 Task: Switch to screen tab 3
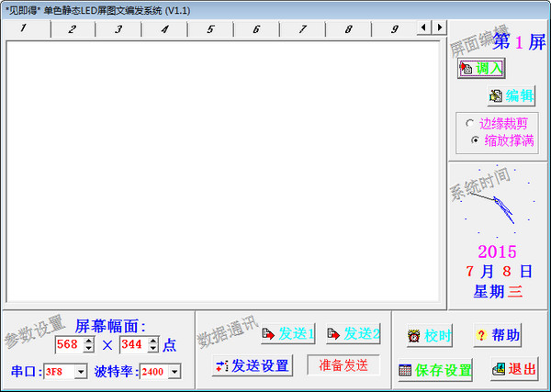118,29
